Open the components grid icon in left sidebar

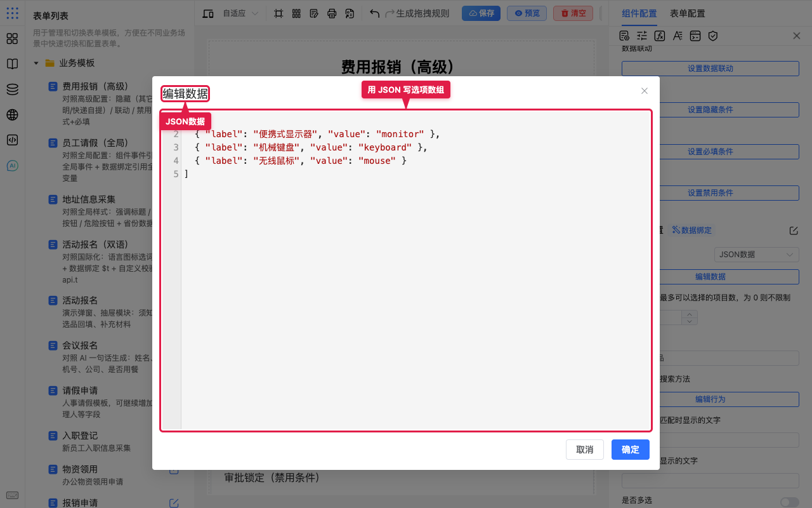pos(12,39)
